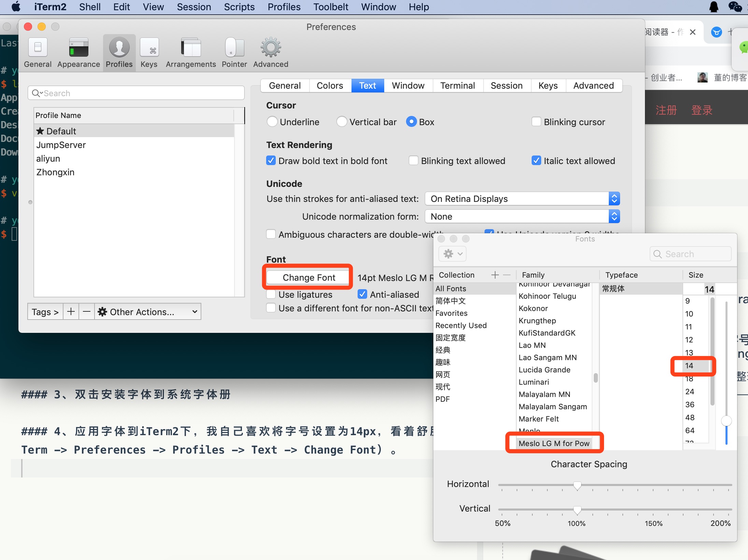Switch to the Colors profile tab
748x560 pixels.
click(330, 85)
